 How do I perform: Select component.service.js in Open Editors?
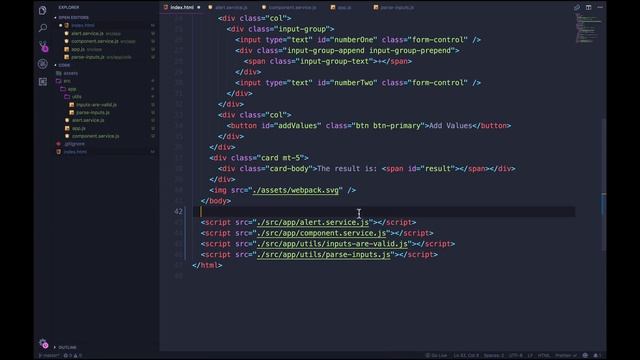[x=95, y=41]
